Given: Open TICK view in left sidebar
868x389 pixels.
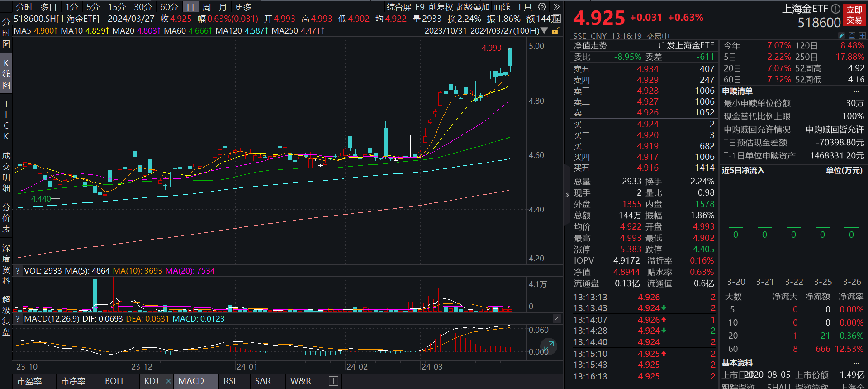Looking at the screenshot, I should click(6, 120).
